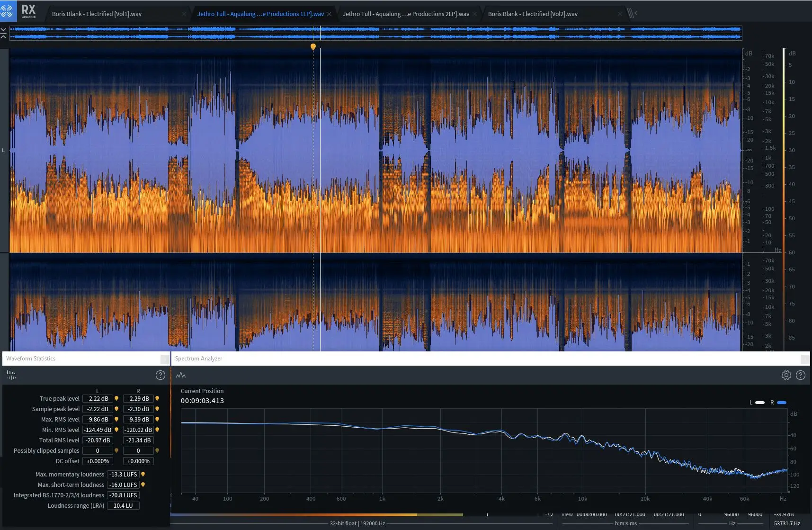
Task: Click the -13.3 LUFS momentary loudness value
Action: tap(123, 474)
